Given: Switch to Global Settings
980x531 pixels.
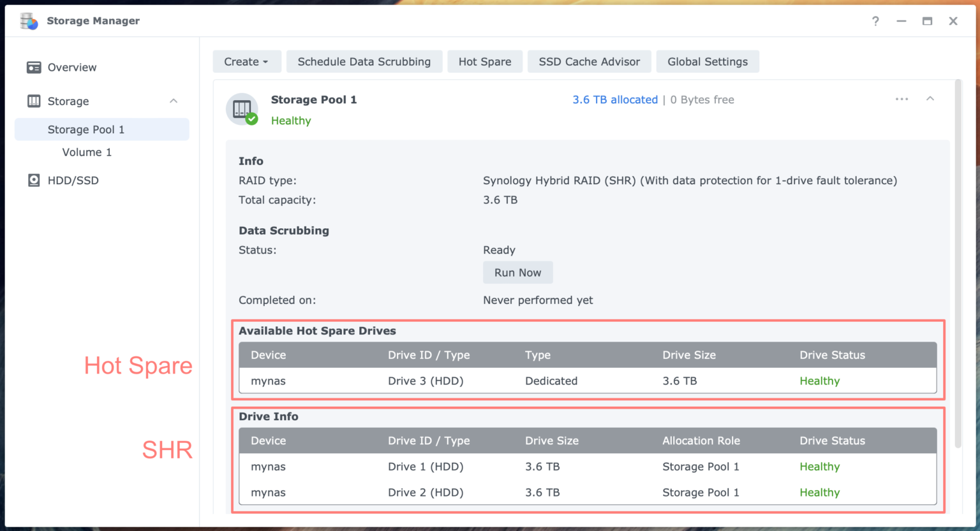Looking at the screenshot, I should pos(708,61).
